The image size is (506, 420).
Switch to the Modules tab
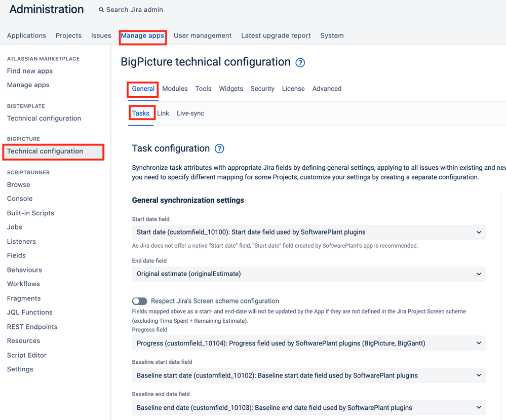click(175, 89)
